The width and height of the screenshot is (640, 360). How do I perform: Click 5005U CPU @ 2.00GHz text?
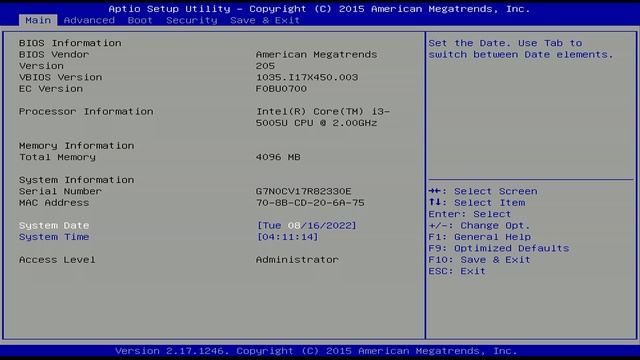click(316, 123)
